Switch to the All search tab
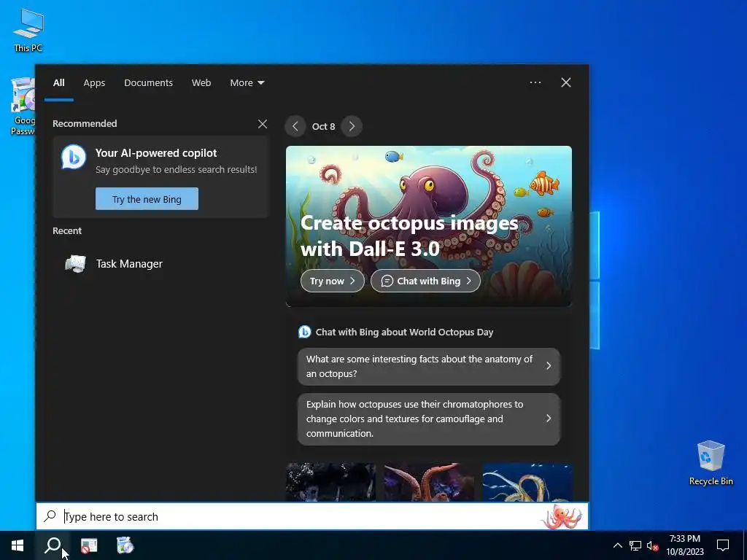The image size is (747, 560). (x=58, y=83)
